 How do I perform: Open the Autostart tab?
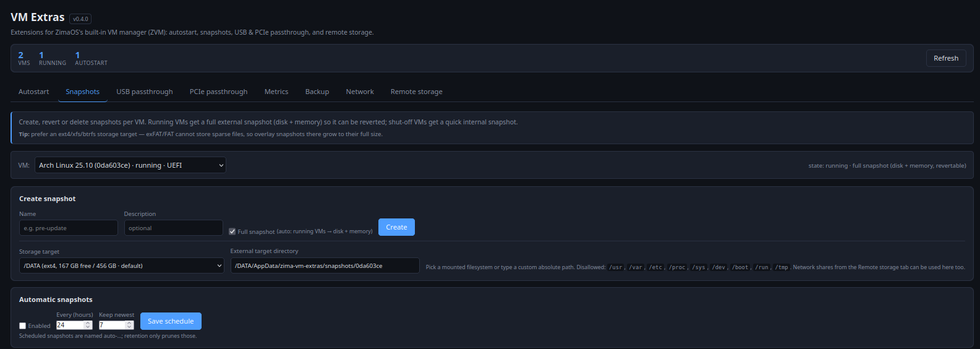point(33,92)
